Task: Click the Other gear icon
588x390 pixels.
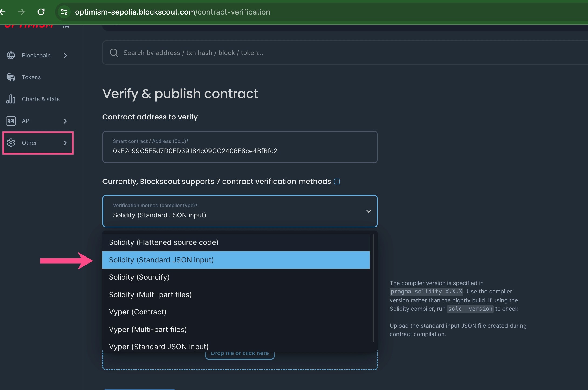Action: [x=11, y=143]
